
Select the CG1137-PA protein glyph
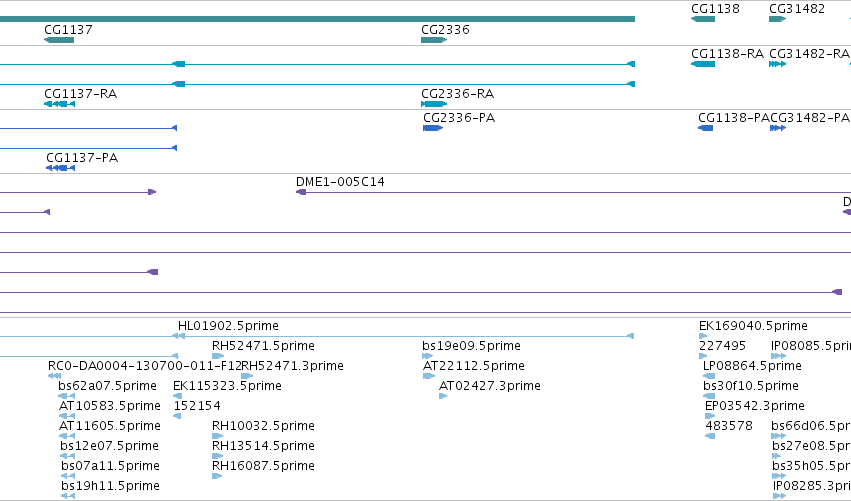(x=60, y=168)
